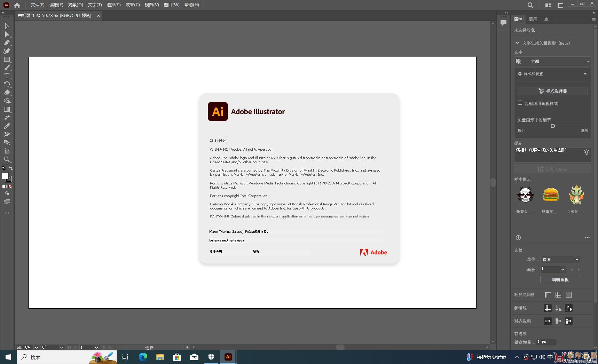Open the 文件(F) menu
This screenshot has height=364, width=598.
point(38,5)
